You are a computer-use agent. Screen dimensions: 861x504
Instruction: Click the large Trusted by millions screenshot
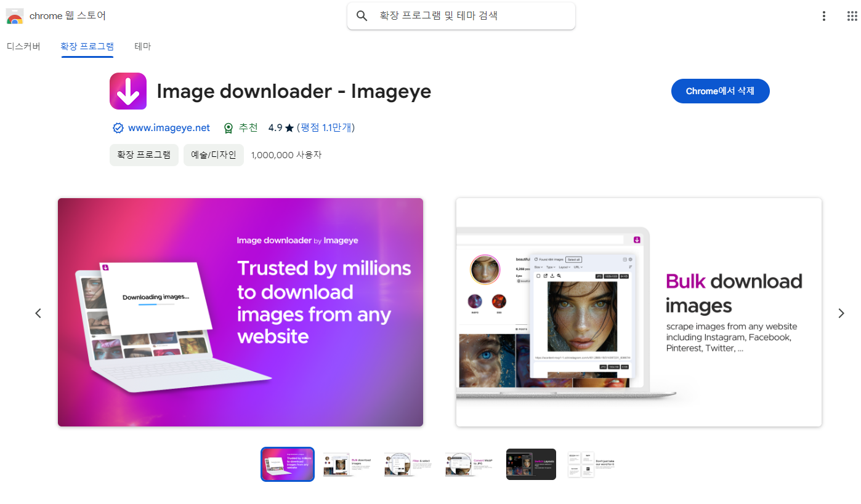click(240, 312)
